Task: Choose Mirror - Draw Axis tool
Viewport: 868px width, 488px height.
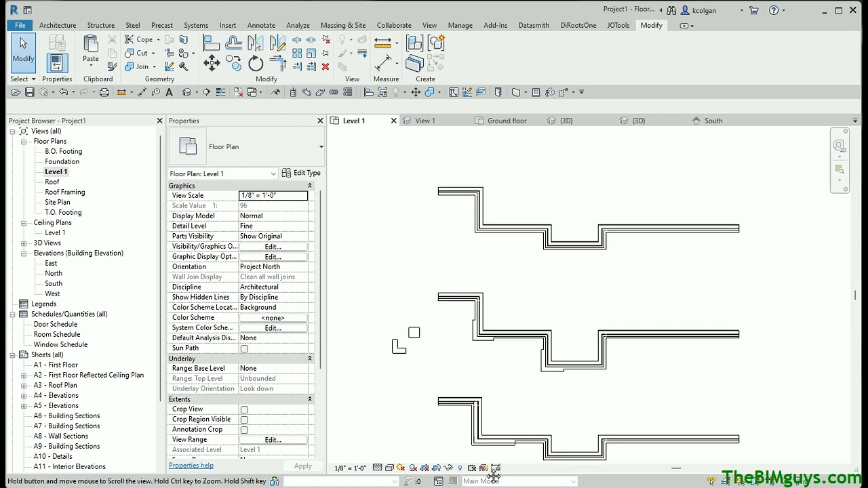Action: point(277,43)
